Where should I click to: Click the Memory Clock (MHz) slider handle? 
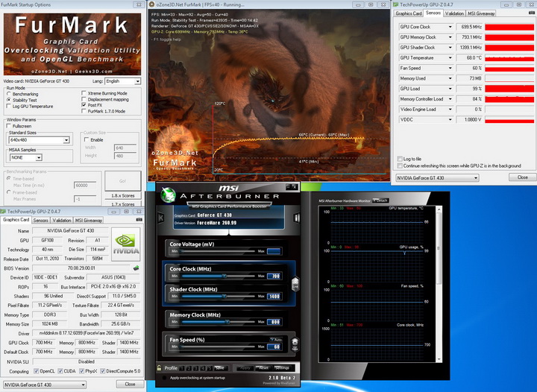(x=227, y=321)
